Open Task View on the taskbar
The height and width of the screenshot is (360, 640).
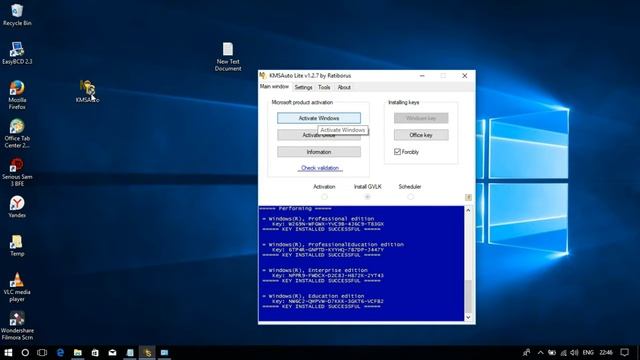[42, 352]
